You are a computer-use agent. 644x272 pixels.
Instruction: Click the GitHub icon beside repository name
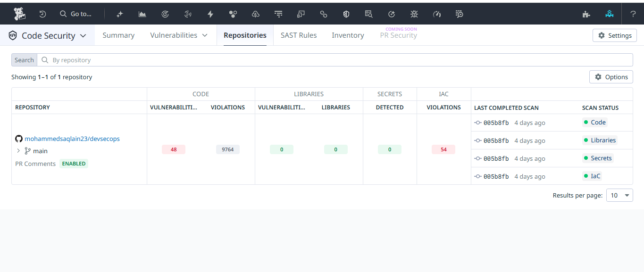pos(19,139)
